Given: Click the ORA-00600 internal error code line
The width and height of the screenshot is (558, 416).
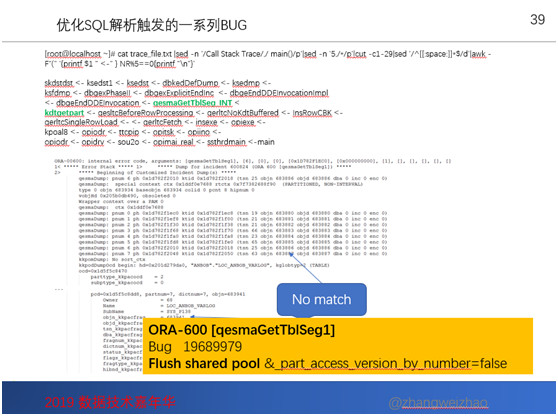Looking at the screenshot, I should point(252,161).
